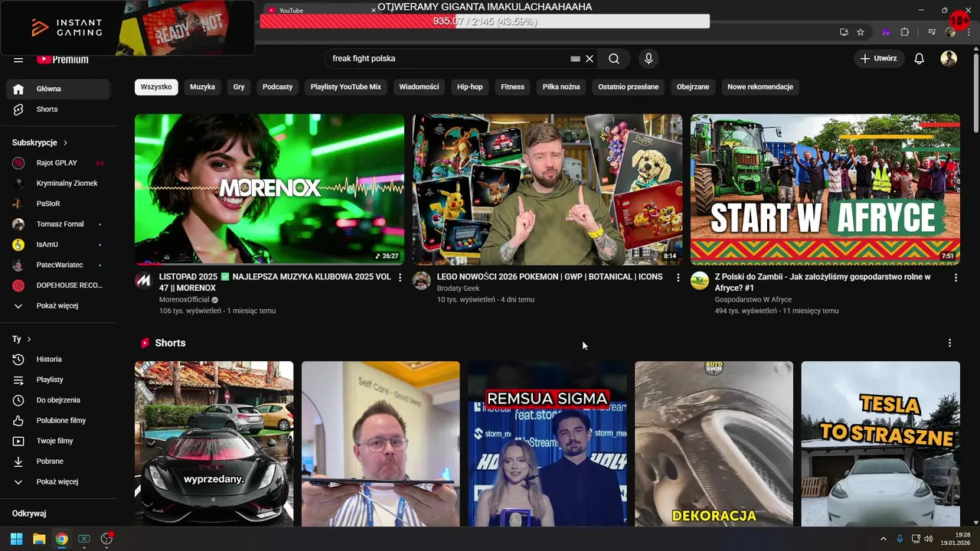Viewport: 980px width, 551px height.
Task: Open the Shorts section three-dot menu
Action: [x=949, y=344]
